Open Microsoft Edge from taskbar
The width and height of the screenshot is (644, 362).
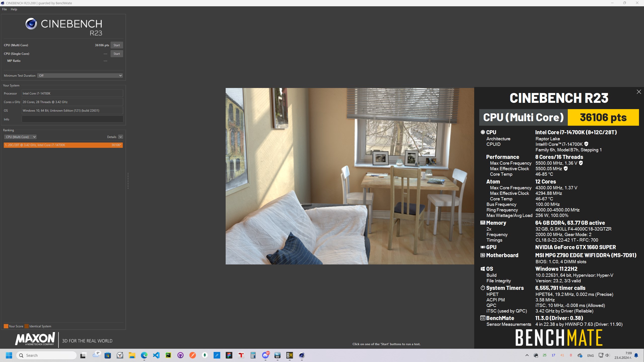(144, 355)
